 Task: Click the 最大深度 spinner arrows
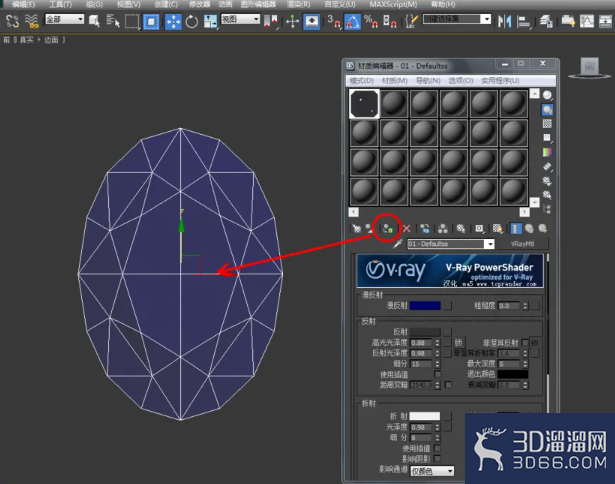click(525, 364)
